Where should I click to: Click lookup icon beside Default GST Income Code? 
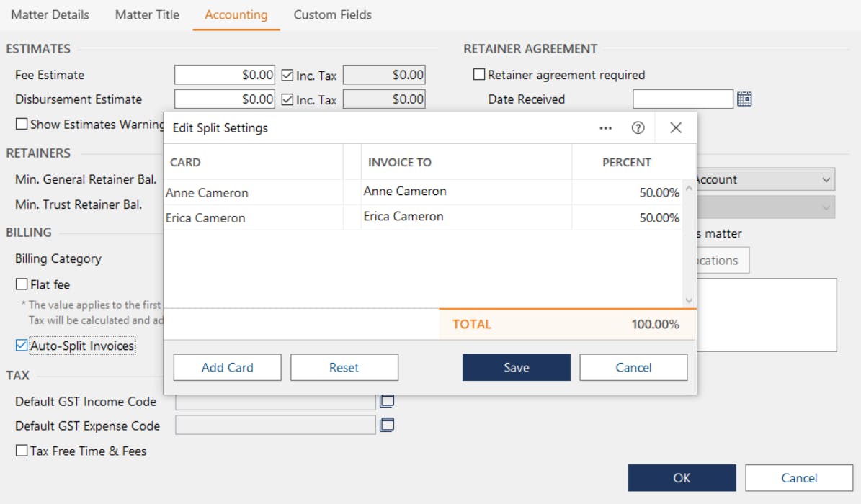(387, 401)
